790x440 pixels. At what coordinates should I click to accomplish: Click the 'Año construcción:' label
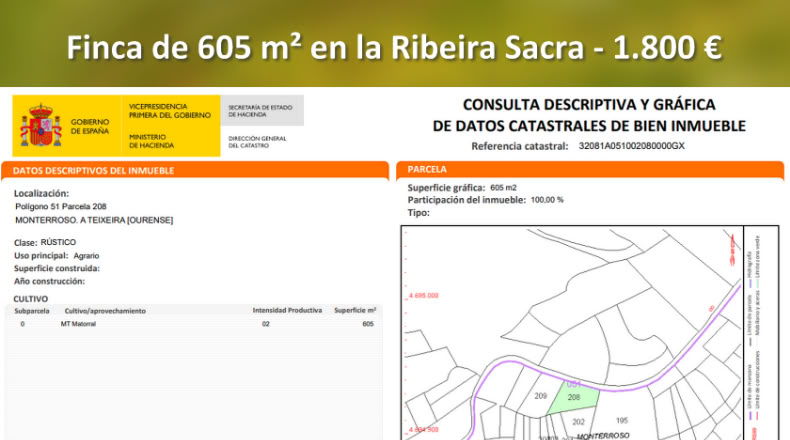[x=49, y=281]
